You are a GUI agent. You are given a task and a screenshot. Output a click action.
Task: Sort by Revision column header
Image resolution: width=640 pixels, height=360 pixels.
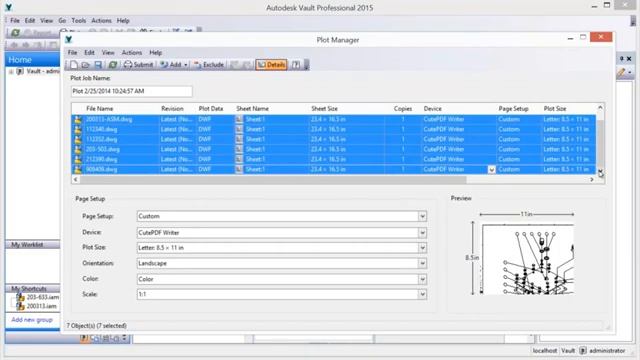pos(172,109)
